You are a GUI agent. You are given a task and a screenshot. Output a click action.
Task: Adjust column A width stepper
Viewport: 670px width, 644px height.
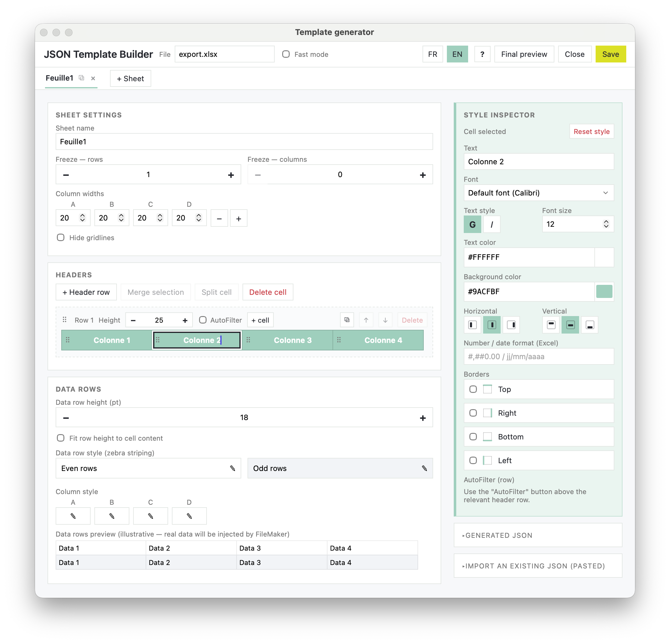click(82, 218)
